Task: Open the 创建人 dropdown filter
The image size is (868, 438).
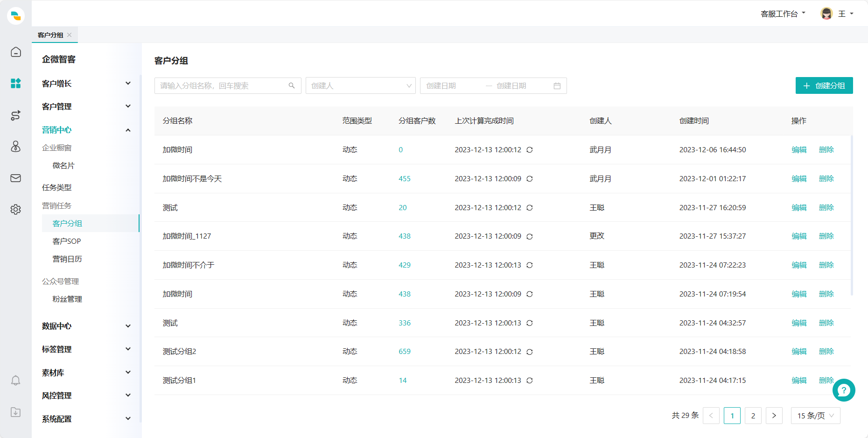Action: point(361,85)
